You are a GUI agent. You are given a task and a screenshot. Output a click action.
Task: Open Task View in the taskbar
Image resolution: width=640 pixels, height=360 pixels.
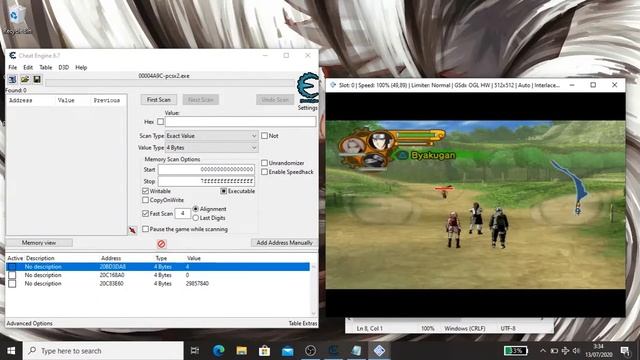coord(195,351)
